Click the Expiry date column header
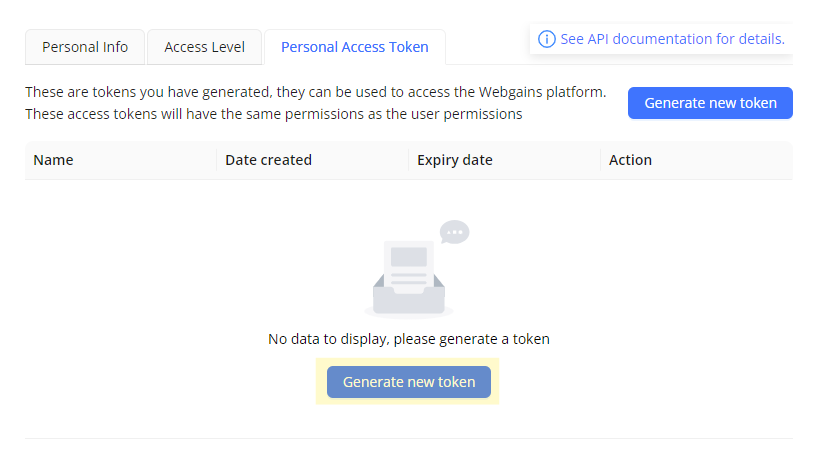Image resolution: width=822 pixels, height=463 pixels. [x=455, y=160]
